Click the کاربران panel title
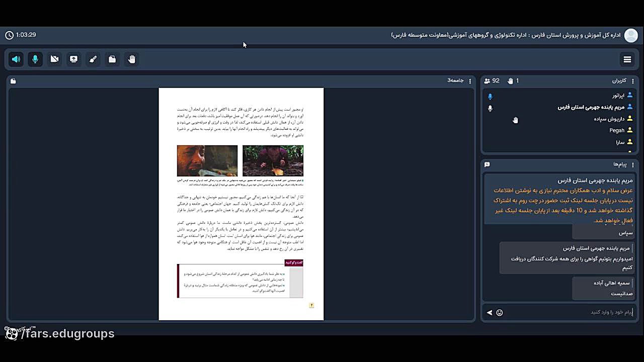644x362 pixels. click(619, 81)
